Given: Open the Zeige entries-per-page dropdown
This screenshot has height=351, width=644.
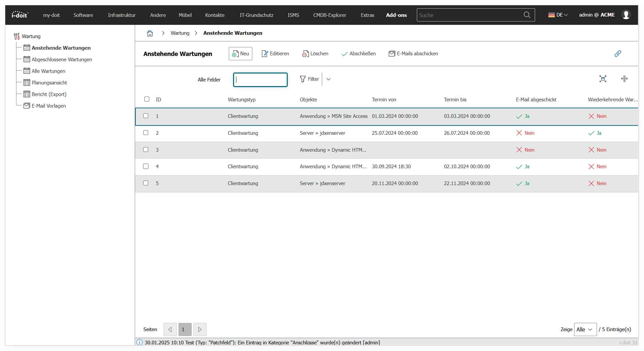Looking at the screenshot, I should point(585,329).
